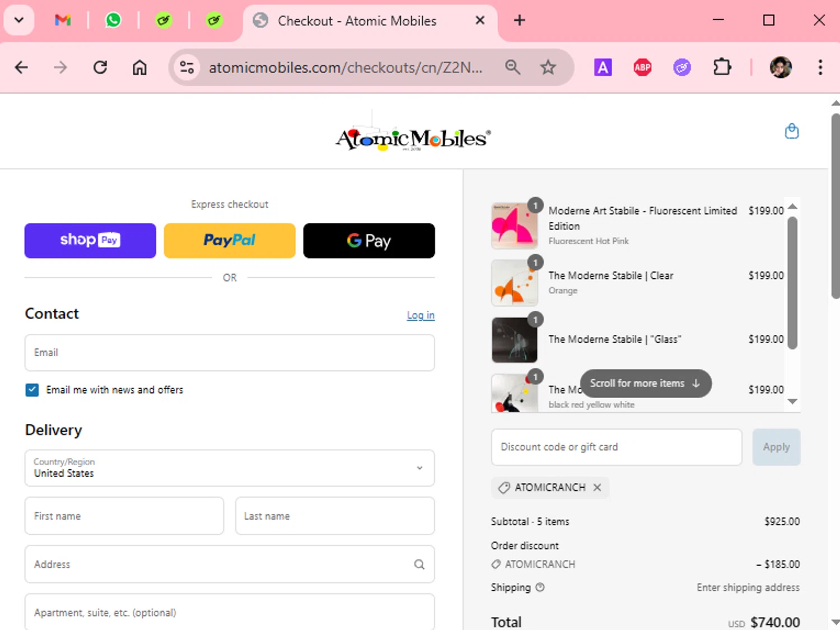Click the ATOMICRANCH order discount label
The height and width of the screenshot is (630, 840).
click(540, 564)
